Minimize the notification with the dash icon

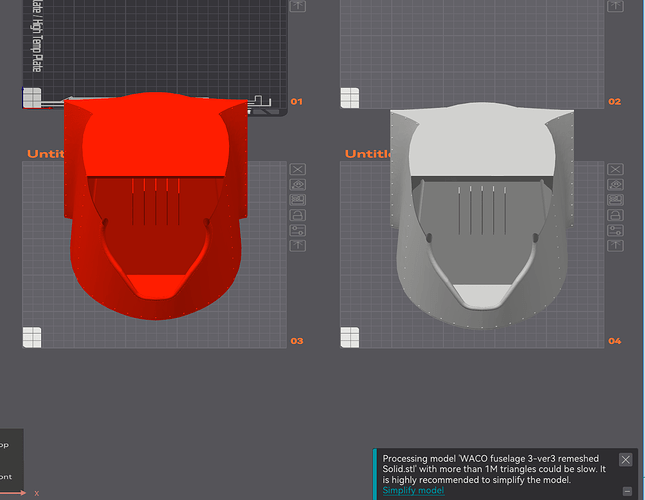(x=627, y=491)
